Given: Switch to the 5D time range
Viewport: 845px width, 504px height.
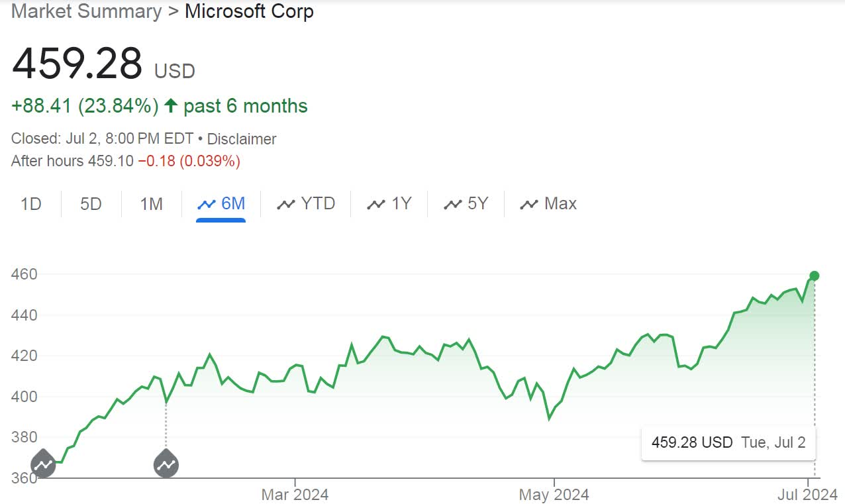Looking at the screenshot, I should [91, 204].
